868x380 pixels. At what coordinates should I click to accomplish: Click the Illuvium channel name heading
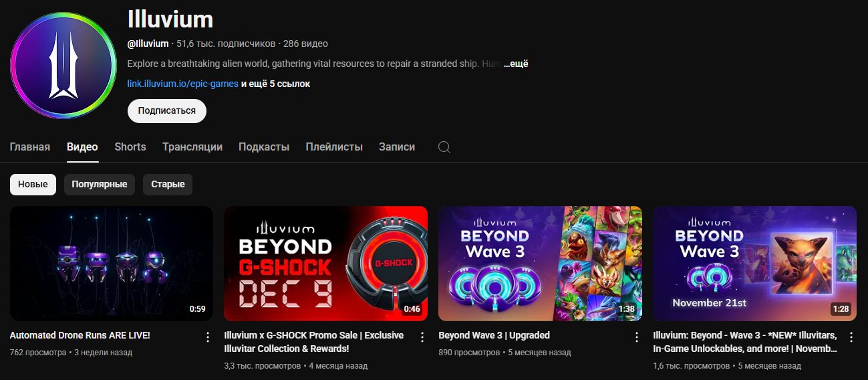pyautogui.click(x=170, y=19)
